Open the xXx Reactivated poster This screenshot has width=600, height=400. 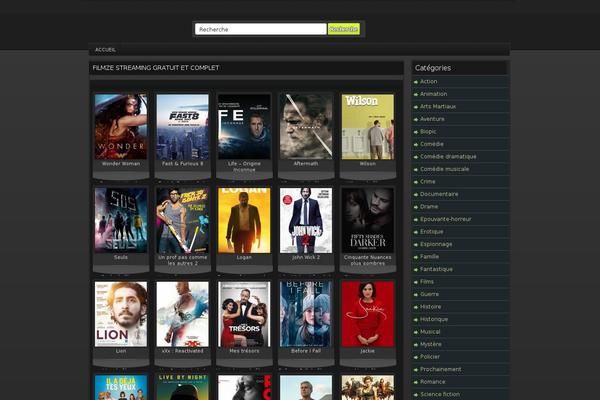(183, 314)
